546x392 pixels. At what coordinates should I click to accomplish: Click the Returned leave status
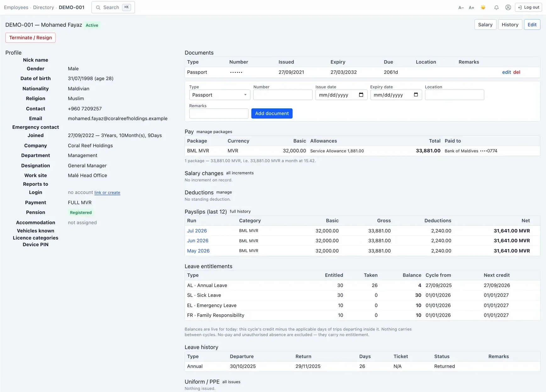click(x=444, y=366)
